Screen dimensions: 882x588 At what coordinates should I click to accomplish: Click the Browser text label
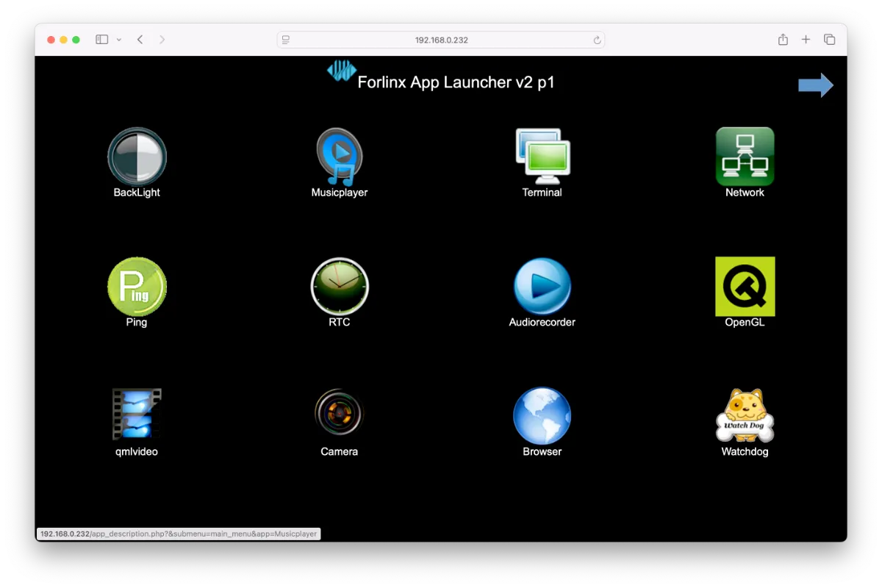pos(542,452)
